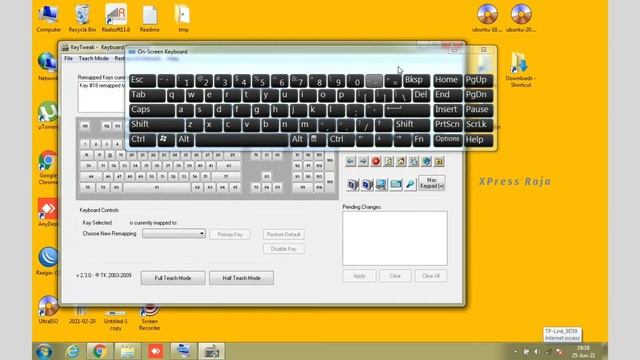Viewport: 640px width, 360px height.
Task: Click the first blue speaker specialty button
Action: [352, 184]
